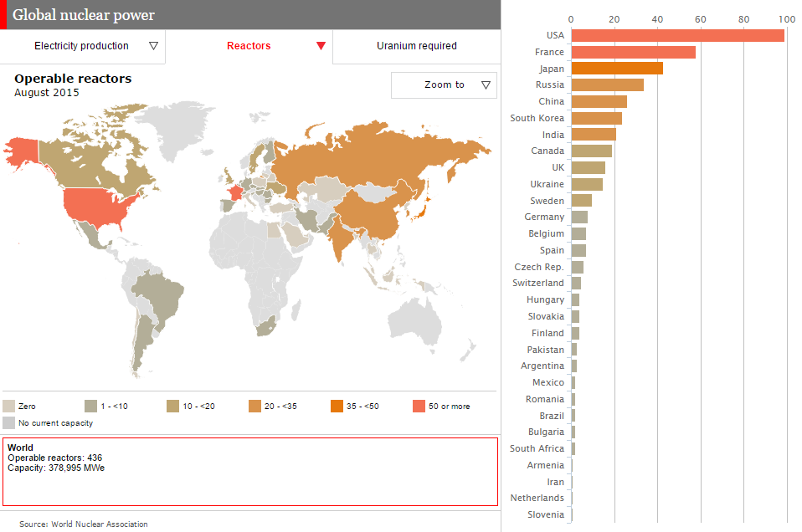Click the '50 or more' legend swatch
This screenshot has width=802, height=532.
pos(419,407)
